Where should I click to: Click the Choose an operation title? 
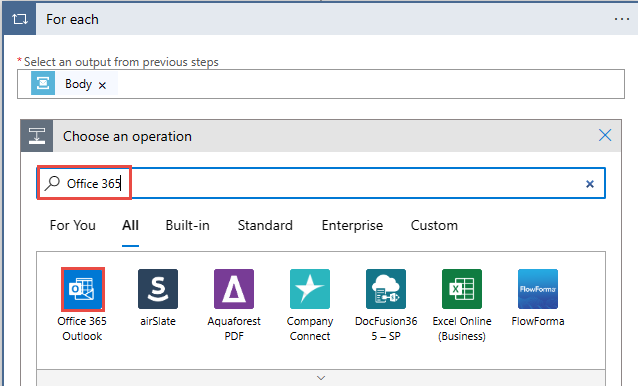pos(127,136)
